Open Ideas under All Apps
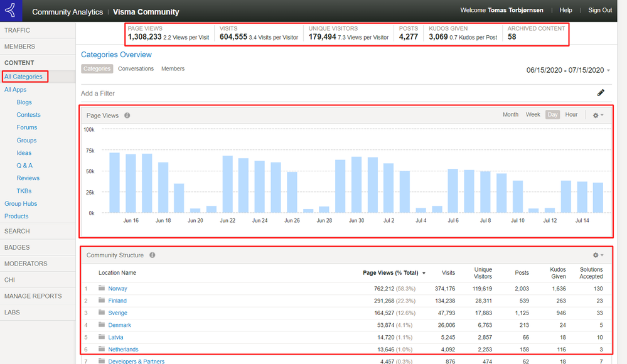 point(24,153)
